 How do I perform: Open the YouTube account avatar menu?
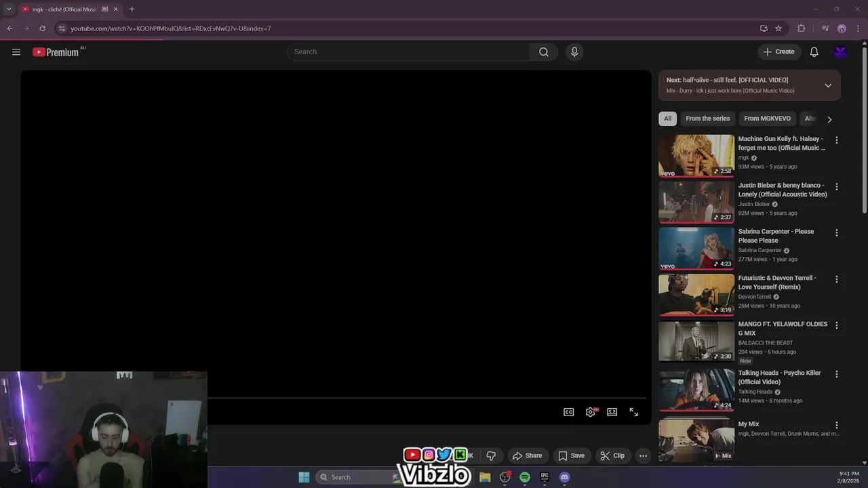tap(841, 52)
